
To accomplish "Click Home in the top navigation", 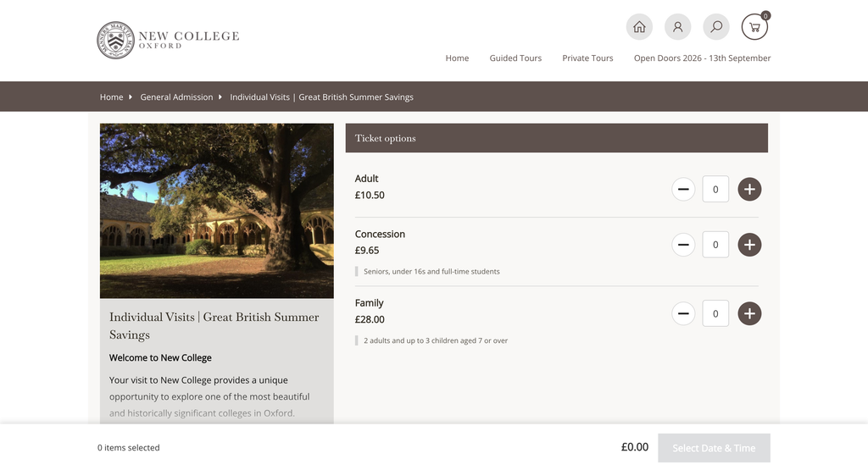I will click(457, 58).
